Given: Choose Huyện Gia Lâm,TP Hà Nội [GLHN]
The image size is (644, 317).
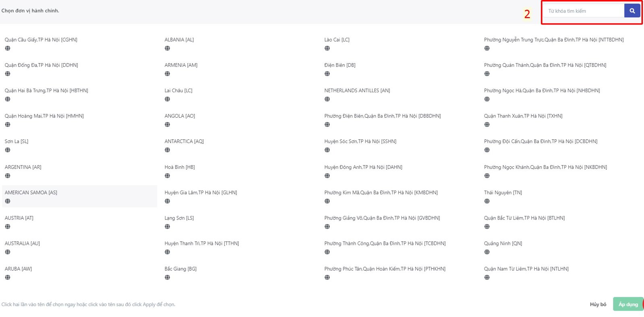Looking at the screenshot, I should tap(201, 193).
